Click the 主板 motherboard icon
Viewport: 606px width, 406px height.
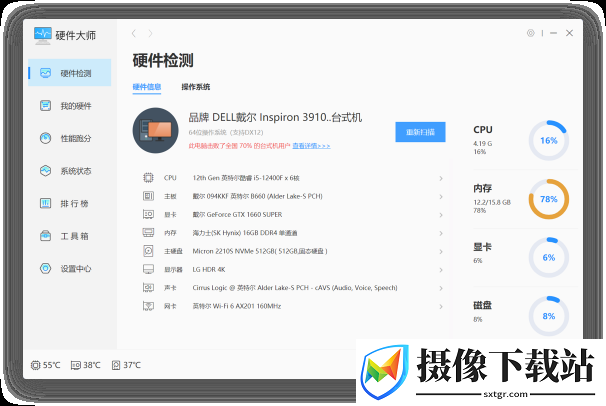click(148, 196)
